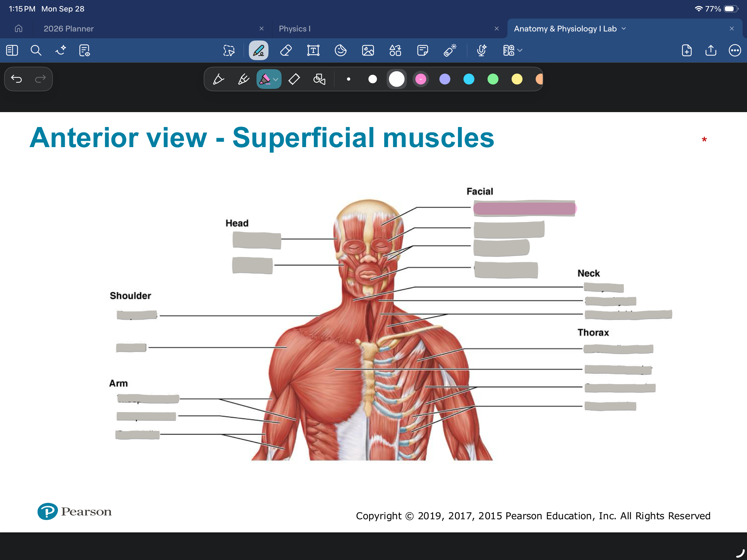Pick the lavender purple color swatch
Image resolution: width=747 pixels, height=560 pixels.
pos(445,79)
